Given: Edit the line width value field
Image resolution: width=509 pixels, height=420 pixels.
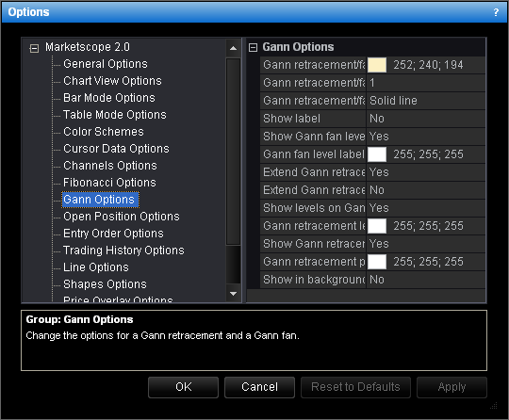Looking at the screenshot, I should pos(425,83).
